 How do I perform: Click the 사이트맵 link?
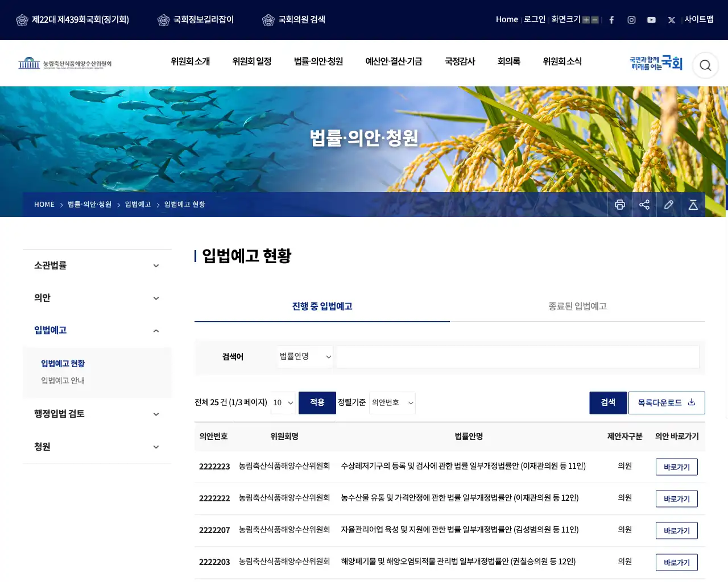click(x=699, y=19)
